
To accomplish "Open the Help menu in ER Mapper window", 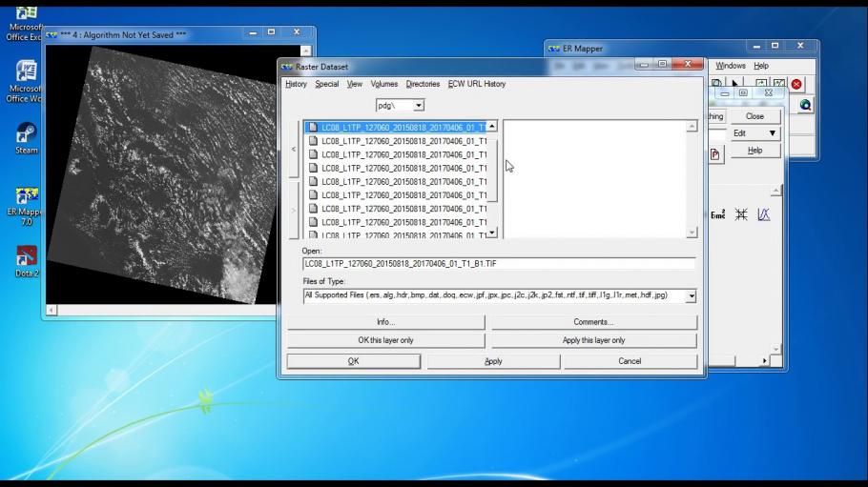I will (x=760, y=66).
